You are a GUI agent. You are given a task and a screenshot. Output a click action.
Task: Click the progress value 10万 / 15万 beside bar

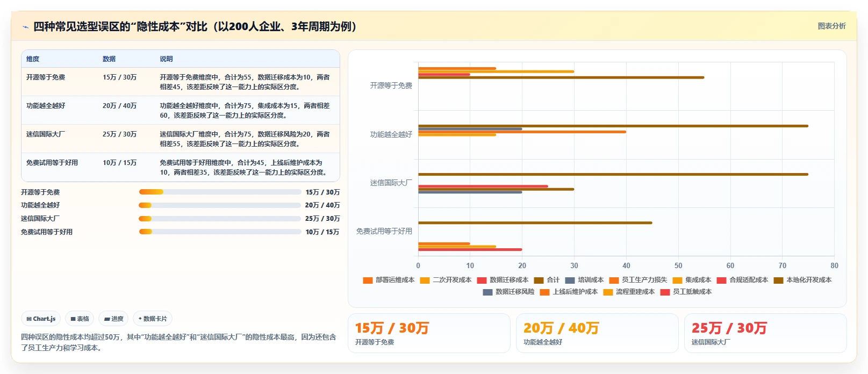322,232
